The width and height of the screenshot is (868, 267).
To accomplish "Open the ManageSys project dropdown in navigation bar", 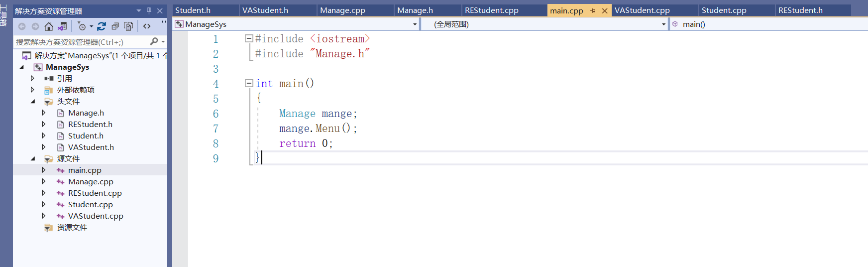I will 415,24.
